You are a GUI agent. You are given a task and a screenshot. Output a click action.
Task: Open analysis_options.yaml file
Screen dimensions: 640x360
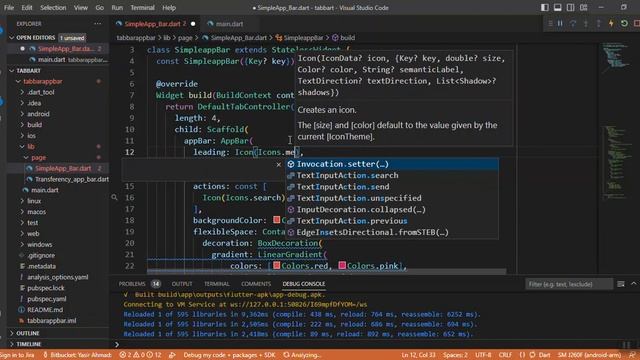click(x=58, y=277)
